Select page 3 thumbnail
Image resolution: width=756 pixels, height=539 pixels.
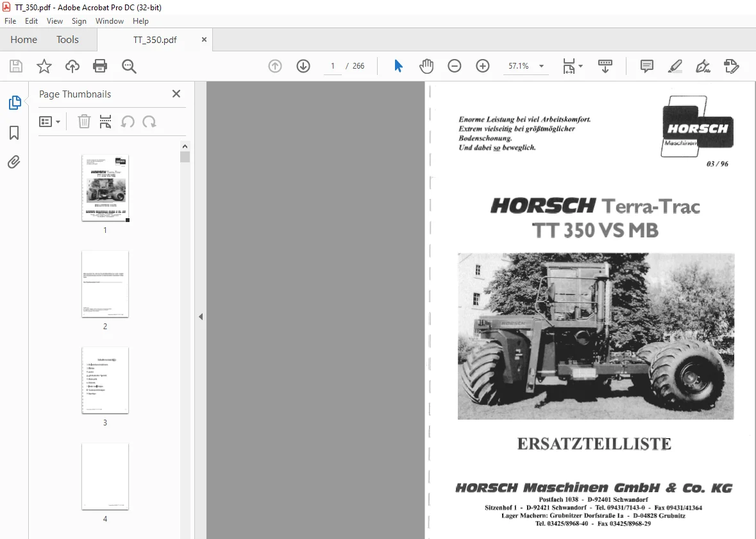click(105, 381)
